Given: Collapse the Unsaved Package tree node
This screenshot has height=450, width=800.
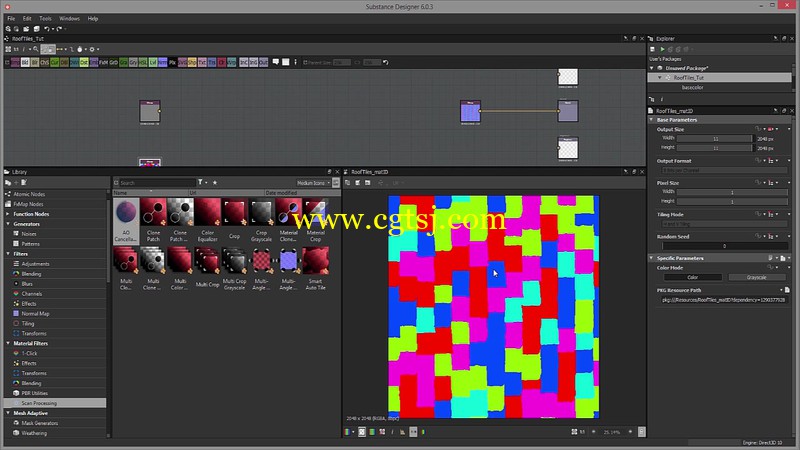Looking at the screenshot, I should (x=652, y=68).
